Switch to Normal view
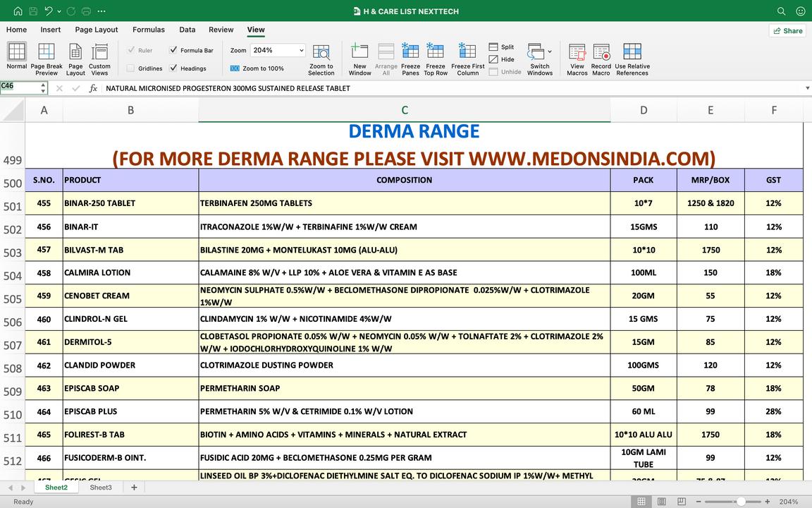Viewport: 812px width, 508px height. coord(17,56)
